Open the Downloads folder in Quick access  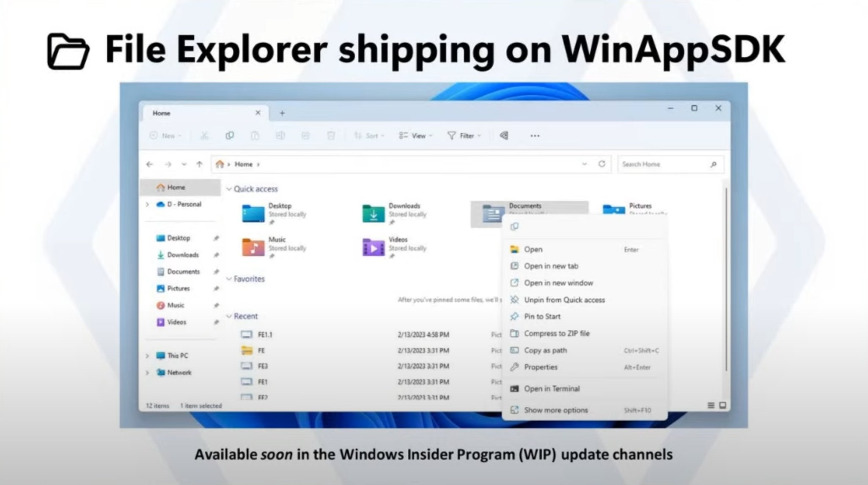(x=393, y=214)
